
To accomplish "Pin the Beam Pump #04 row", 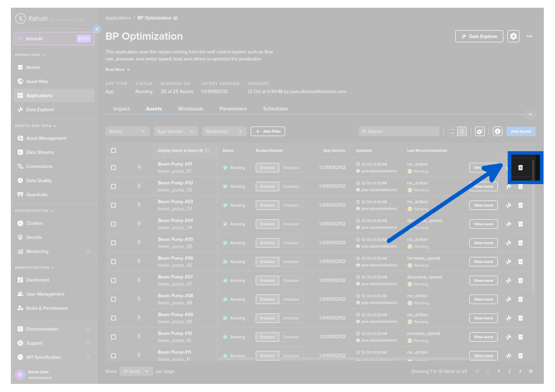I will tap(139, 224).
